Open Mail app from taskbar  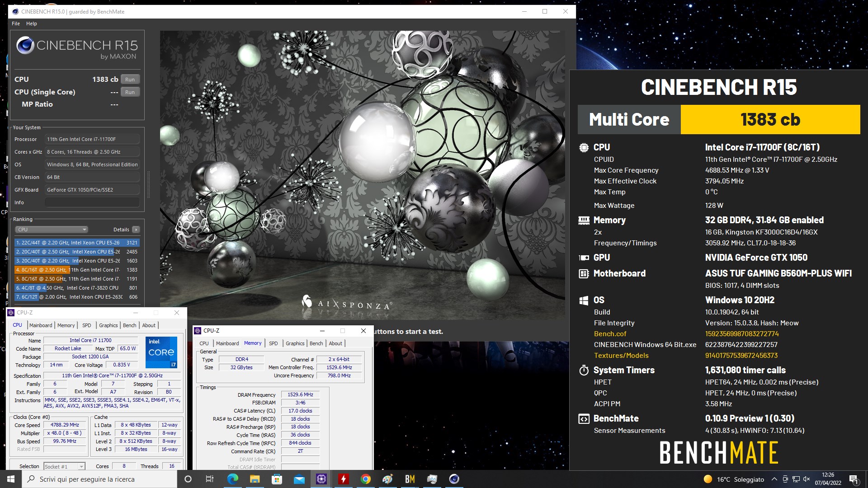(x=299, y=479)
